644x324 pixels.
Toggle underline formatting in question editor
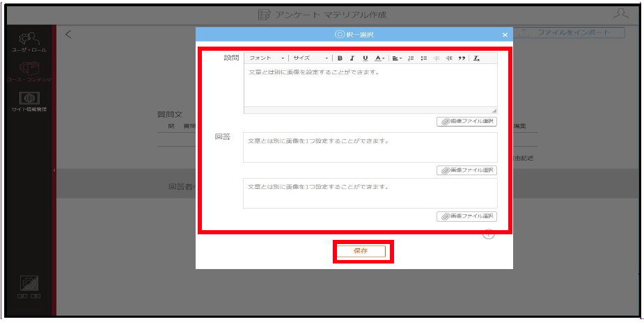(x=365, y=58)
